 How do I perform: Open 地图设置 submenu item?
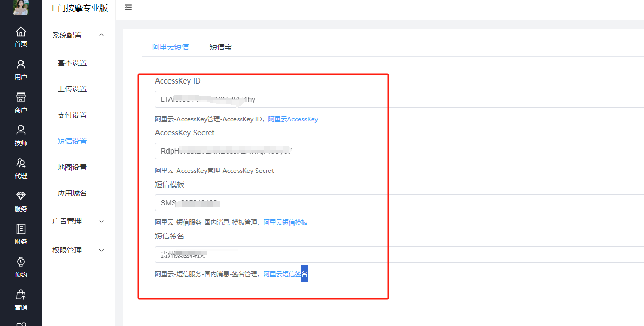(x=72, y=167)
